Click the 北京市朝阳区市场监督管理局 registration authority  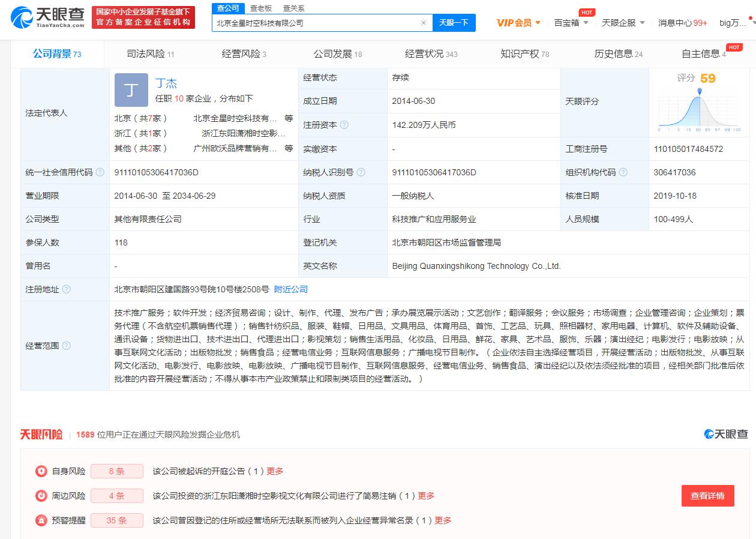[446, 242]
